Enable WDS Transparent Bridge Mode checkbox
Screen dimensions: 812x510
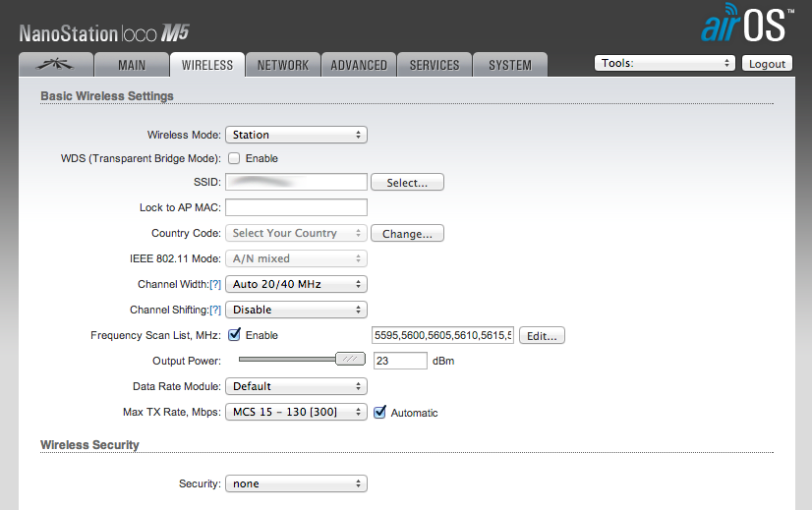(x=234, y=158)
